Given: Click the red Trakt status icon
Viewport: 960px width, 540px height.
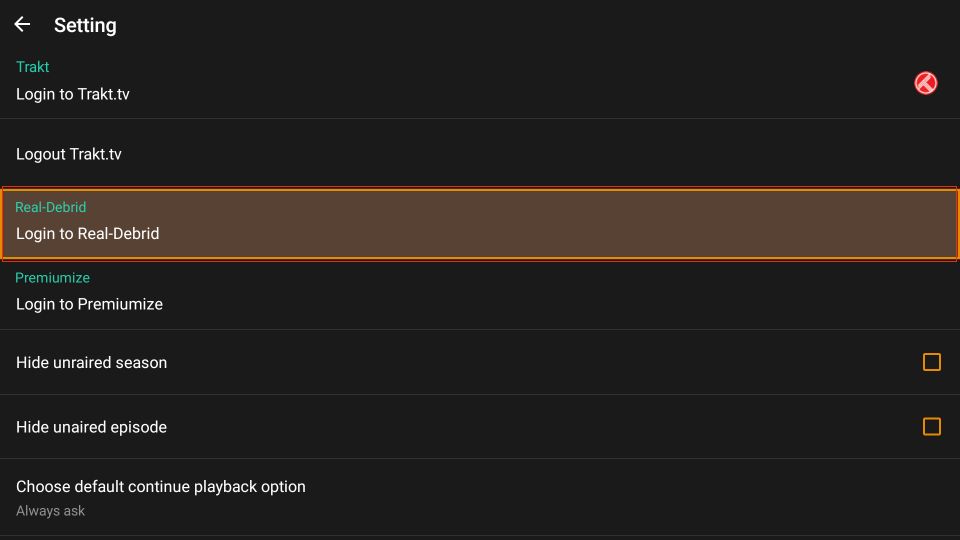Looking at the screenshot, I should pyautogui.click(x=925, y=83).
